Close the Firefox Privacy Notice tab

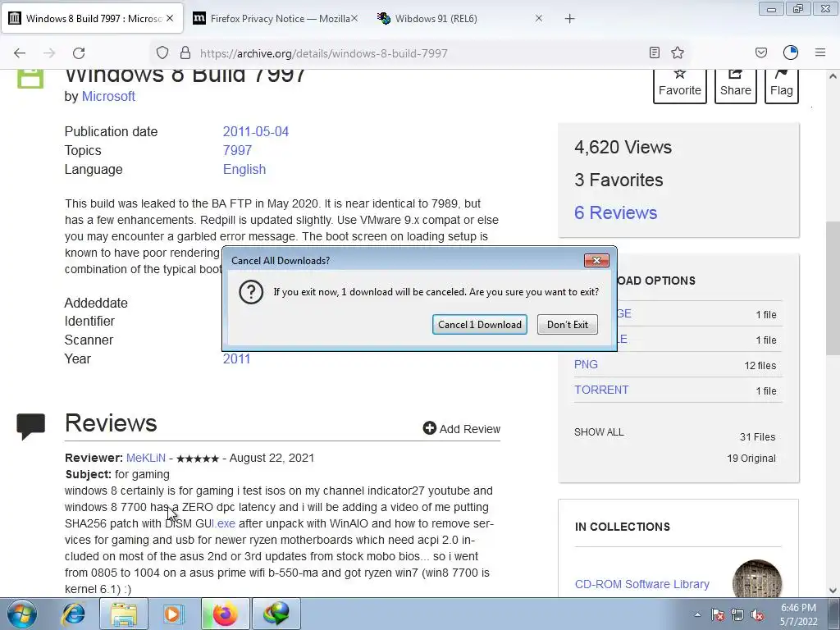pyautogui.click(x=354, y=18)
